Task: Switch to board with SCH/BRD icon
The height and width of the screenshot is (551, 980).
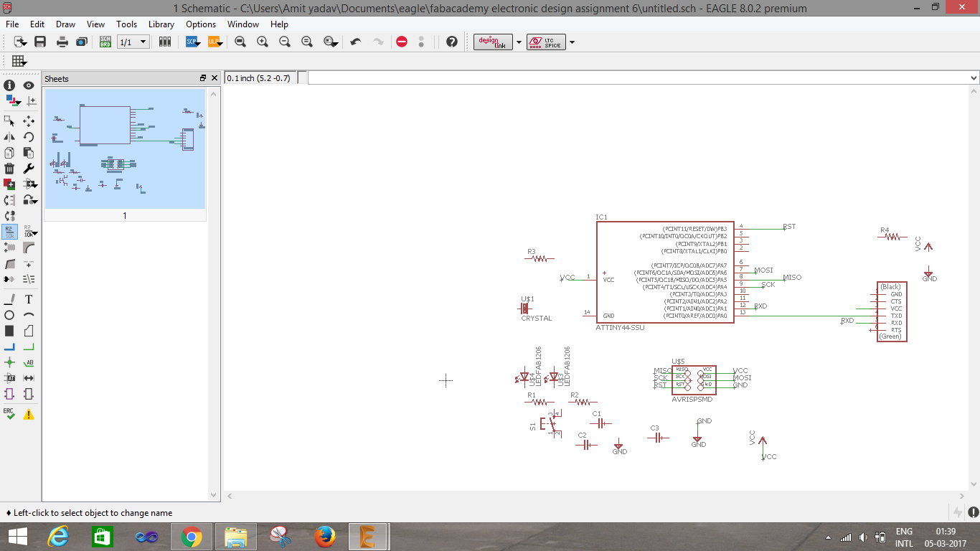Action: (105, 42)
